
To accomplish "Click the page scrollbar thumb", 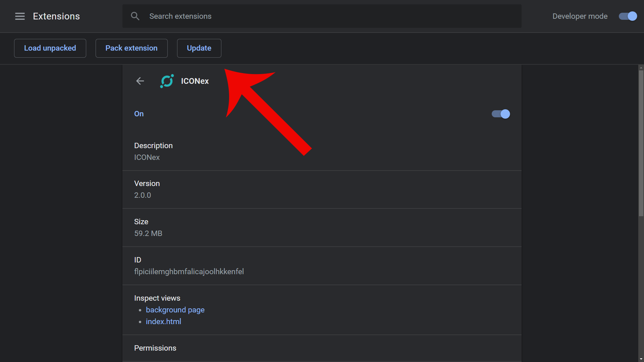I will 641,142.
